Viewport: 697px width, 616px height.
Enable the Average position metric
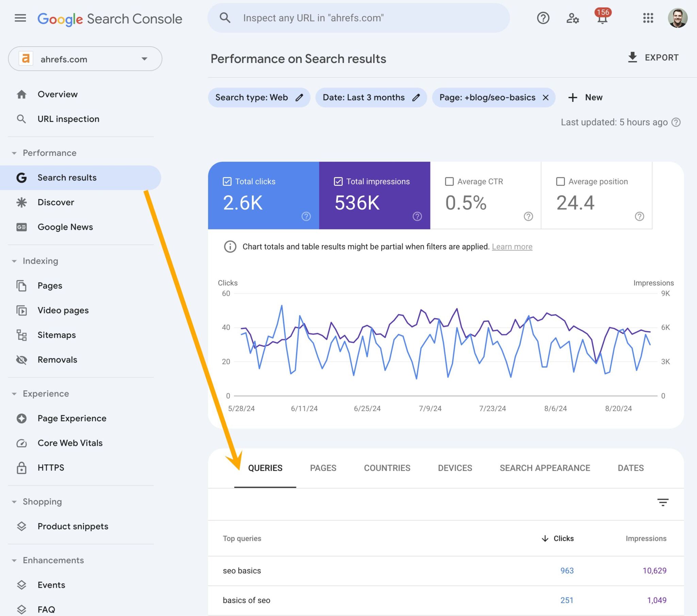pos(560,181)
